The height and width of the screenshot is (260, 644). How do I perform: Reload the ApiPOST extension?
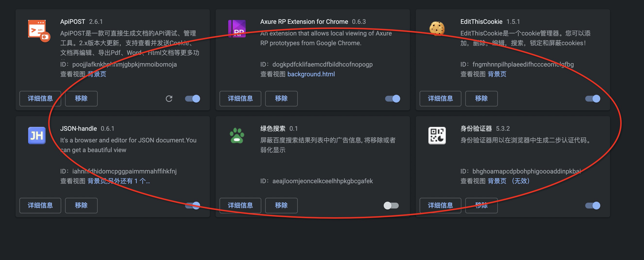pos(169,99)
